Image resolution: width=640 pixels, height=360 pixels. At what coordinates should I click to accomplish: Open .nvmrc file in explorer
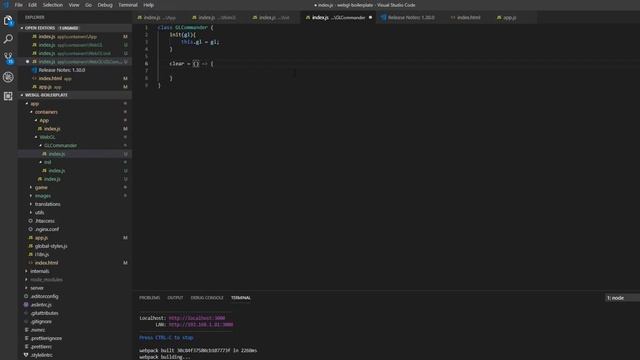point(38,330)
